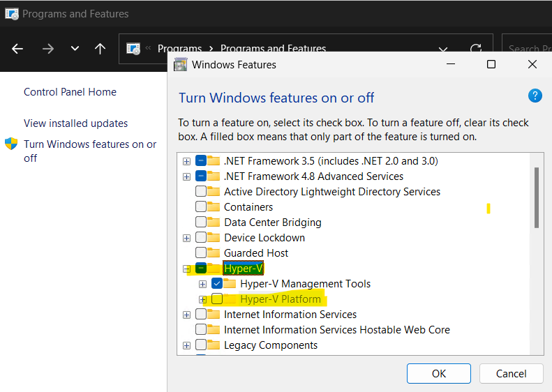Click folder icon of Device Lockdown
This screenshot has width=552, height=392.
pos(214,238)
